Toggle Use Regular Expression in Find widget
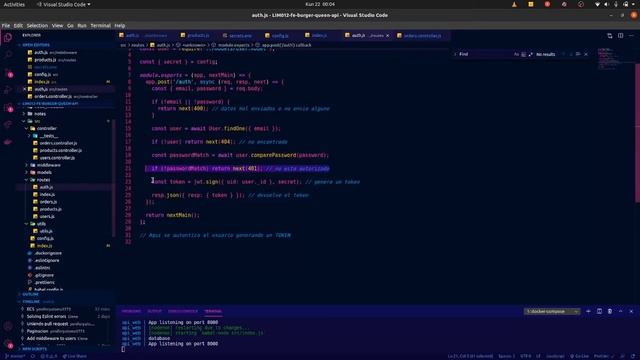This screenshot has height=360, width=640. (530, 54)
